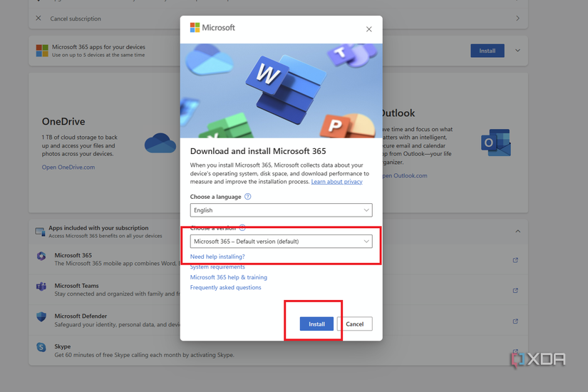Open Need help installing link
Image resolution: width=588 pixels, height=392 pixels.
217,257
